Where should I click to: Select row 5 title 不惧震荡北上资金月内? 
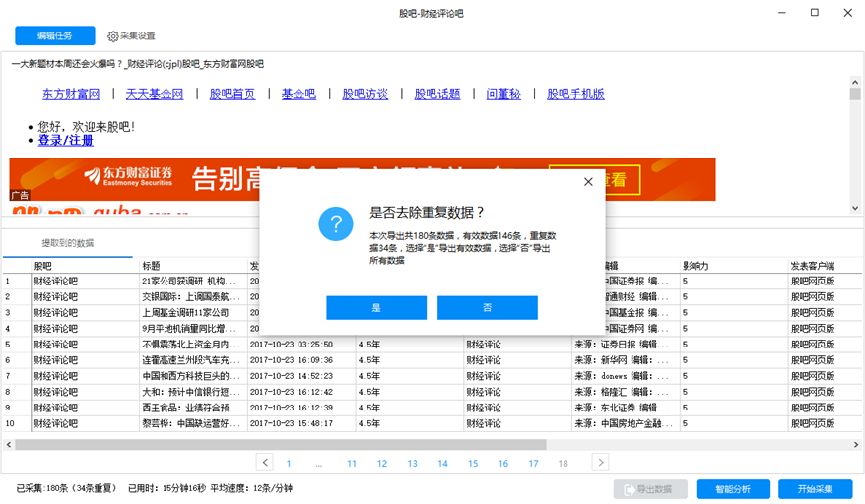coord(191,345)
